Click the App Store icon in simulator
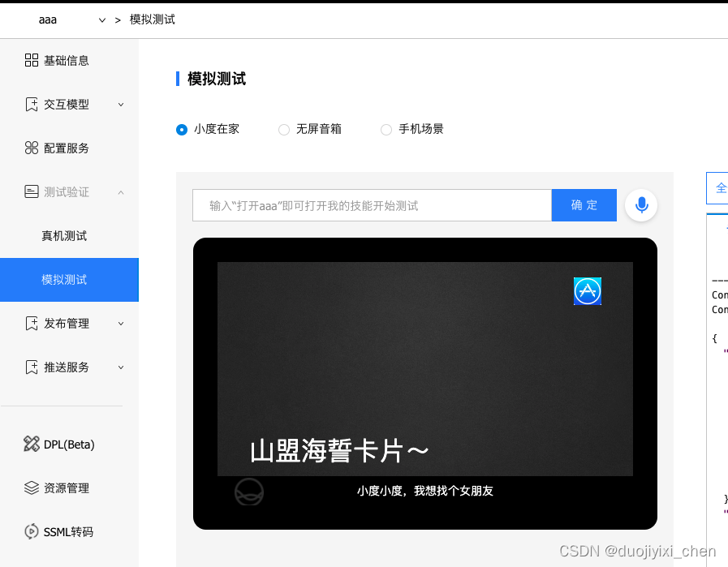Screen dimensions: 728x567 coord(588,291)
